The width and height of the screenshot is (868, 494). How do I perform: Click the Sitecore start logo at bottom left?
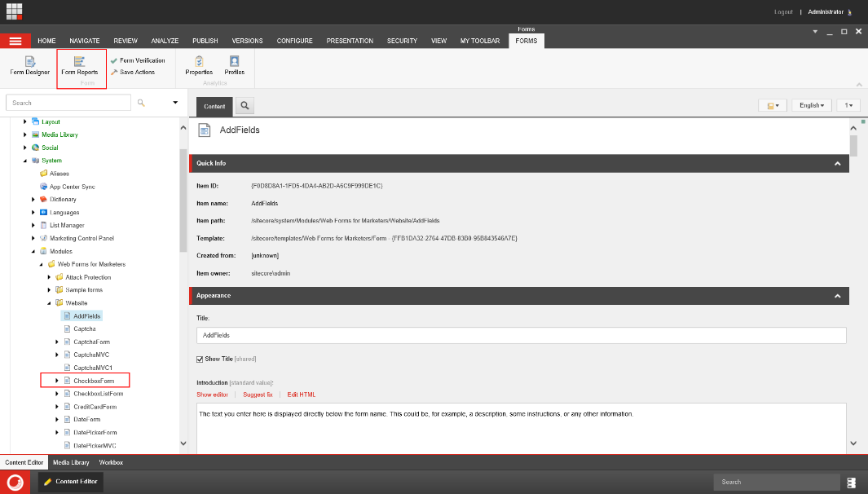[x=15, y=482]
